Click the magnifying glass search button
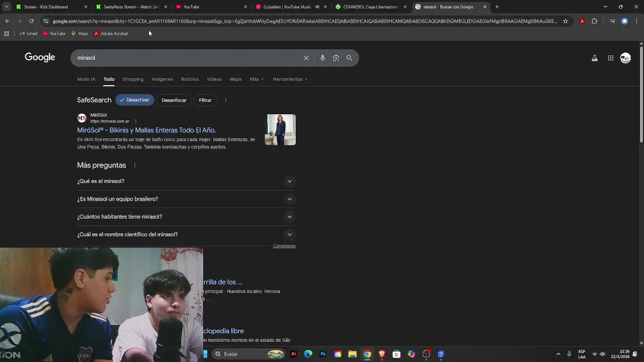 349,58
